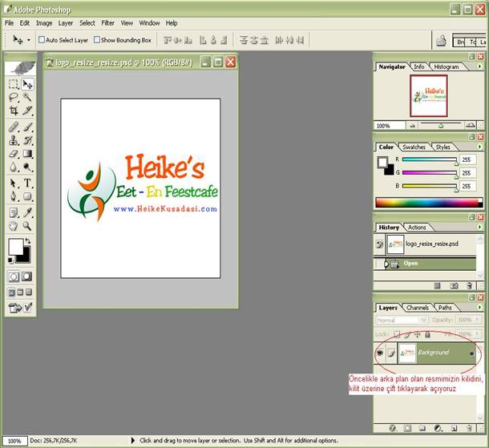Select the History Brush tool
Screen dimensions: 489x448
tap(27, 140)
